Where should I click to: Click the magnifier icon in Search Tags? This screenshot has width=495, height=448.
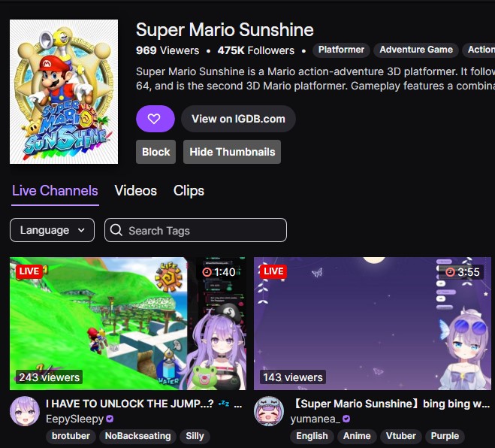pos(116,230)
